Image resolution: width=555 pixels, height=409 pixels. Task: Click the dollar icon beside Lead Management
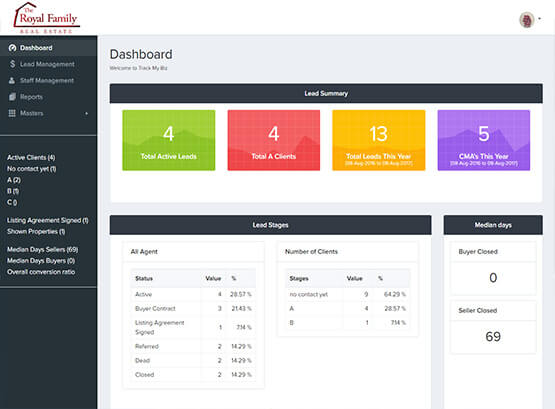tap(12, 64)
